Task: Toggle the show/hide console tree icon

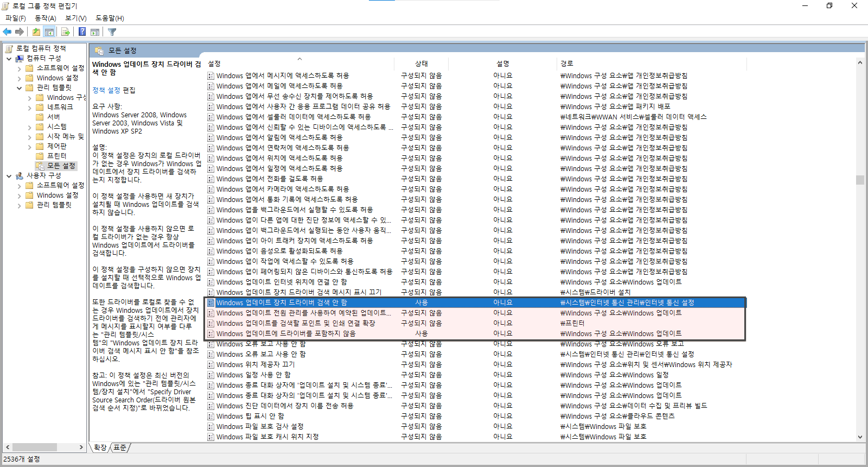Action: pos(49,31)
